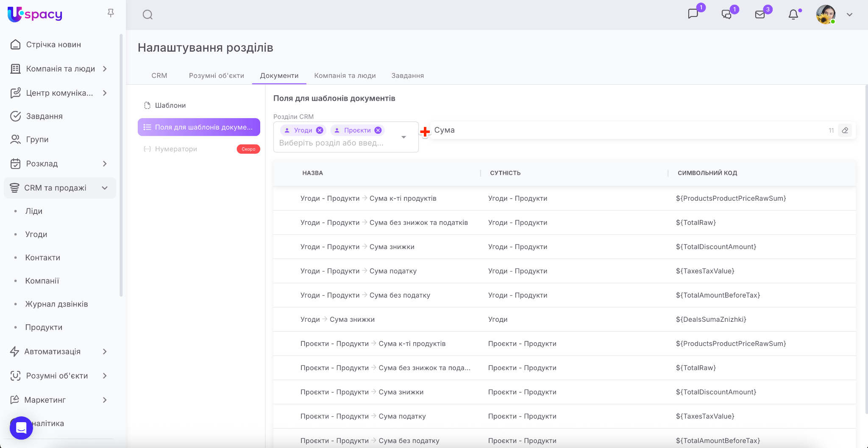Pin the sidebar with the pin icon
This screenshot has height=448, width=868.
(111, 13)
